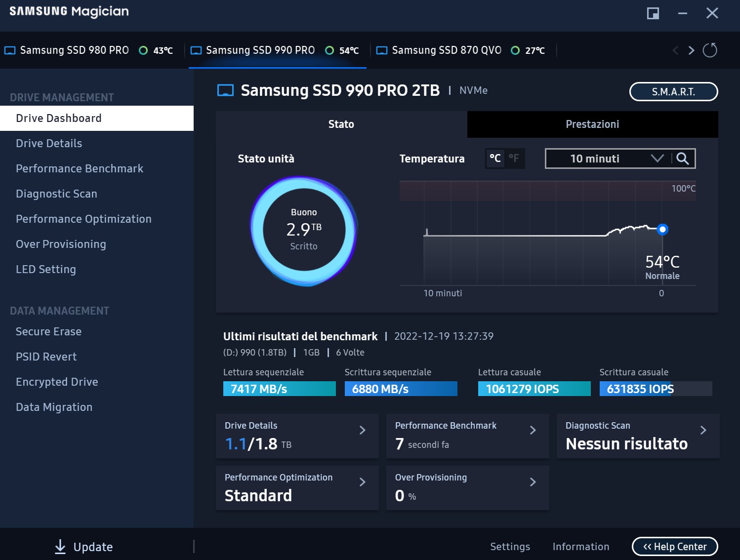Open the Help Center
Viewport: 740px width, 560px height.
click(x=675, y=547)
